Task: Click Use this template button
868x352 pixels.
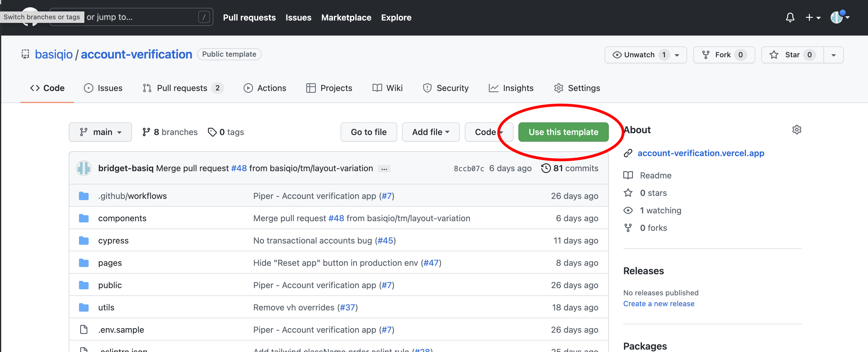Action: [x=563, y=132]
